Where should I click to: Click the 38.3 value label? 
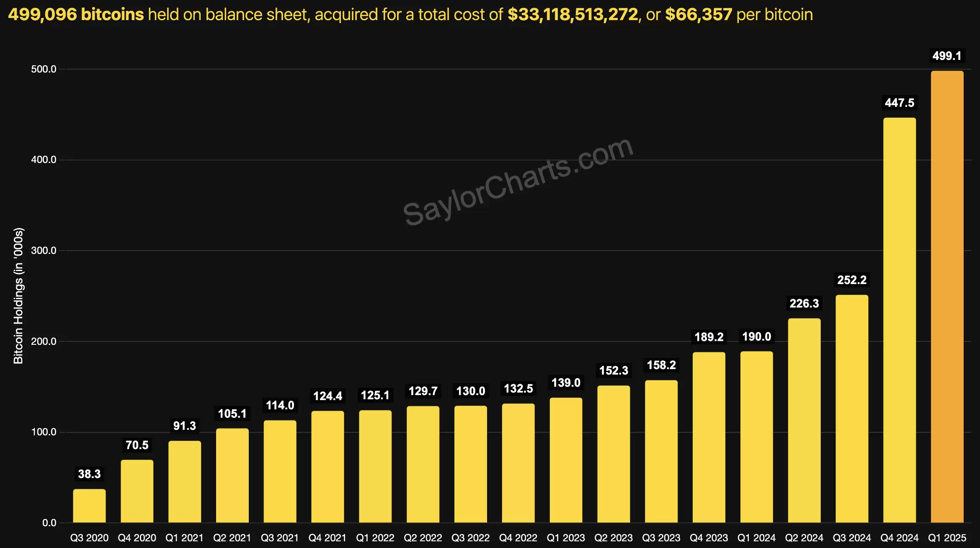click(x=89, y=474)
